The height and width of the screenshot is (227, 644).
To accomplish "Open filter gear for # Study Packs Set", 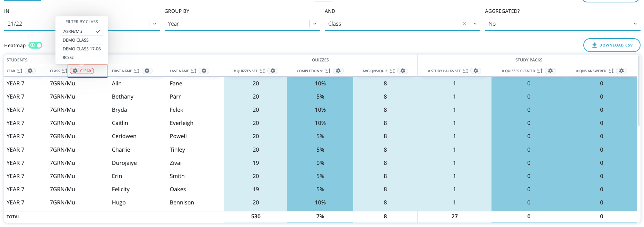I will [x=476, y=71].
